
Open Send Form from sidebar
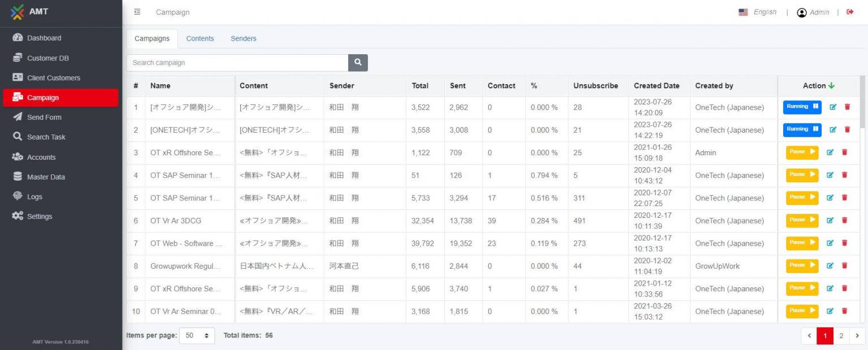coord(61,117)
